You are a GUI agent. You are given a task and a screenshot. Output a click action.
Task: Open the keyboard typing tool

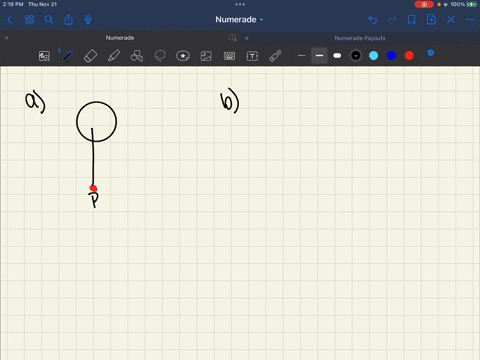(x=229, y=56)
